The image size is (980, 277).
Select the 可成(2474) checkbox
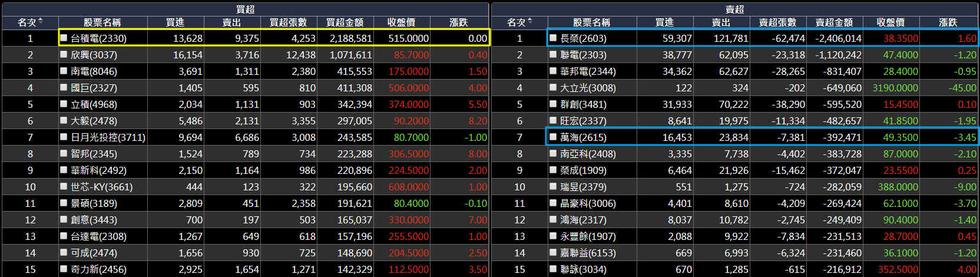(x=64, y=252)
